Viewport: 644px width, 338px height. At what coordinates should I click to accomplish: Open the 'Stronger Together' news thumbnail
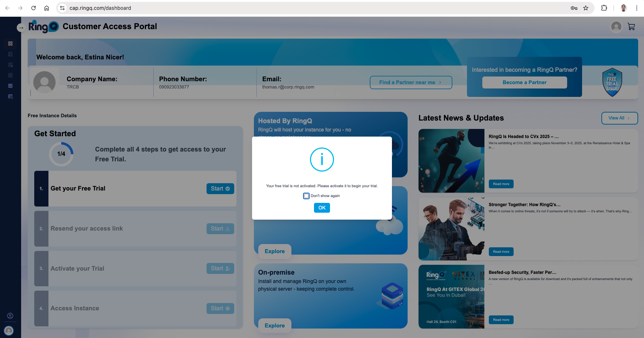(451, 229)
